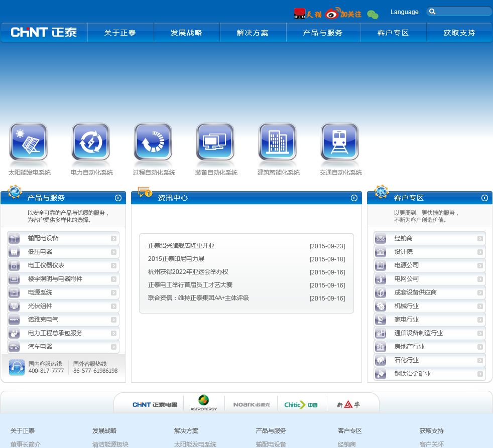Click the icon beside 经销商
This screenshot has width=493, height=448.
(x=381, y=238)
